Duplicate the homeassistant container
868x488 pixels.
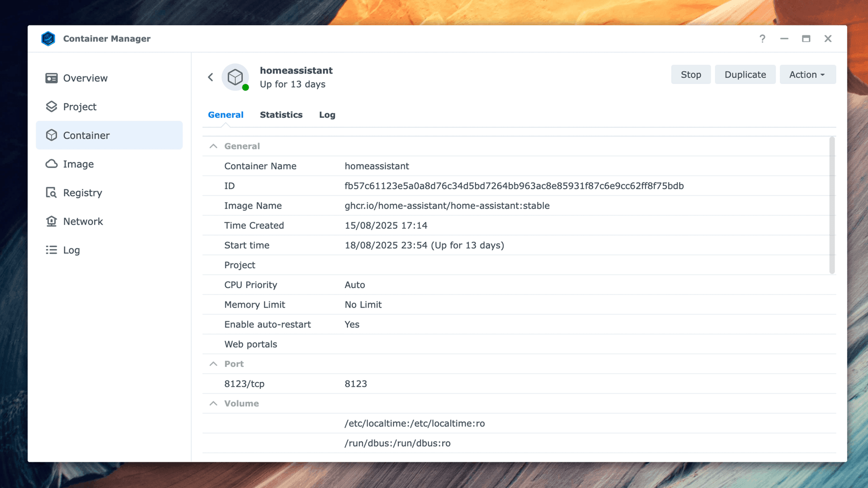coord(745,74)
